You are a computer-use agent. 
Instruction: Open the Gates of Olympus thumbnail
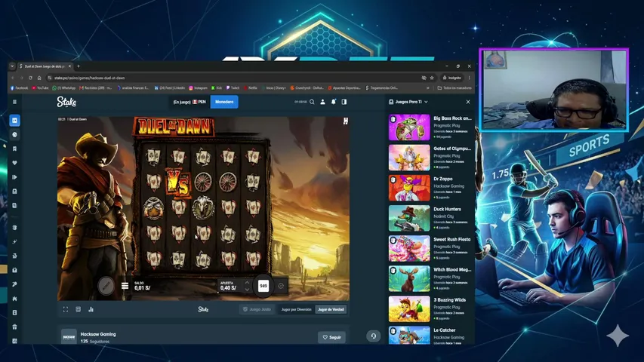409,158
